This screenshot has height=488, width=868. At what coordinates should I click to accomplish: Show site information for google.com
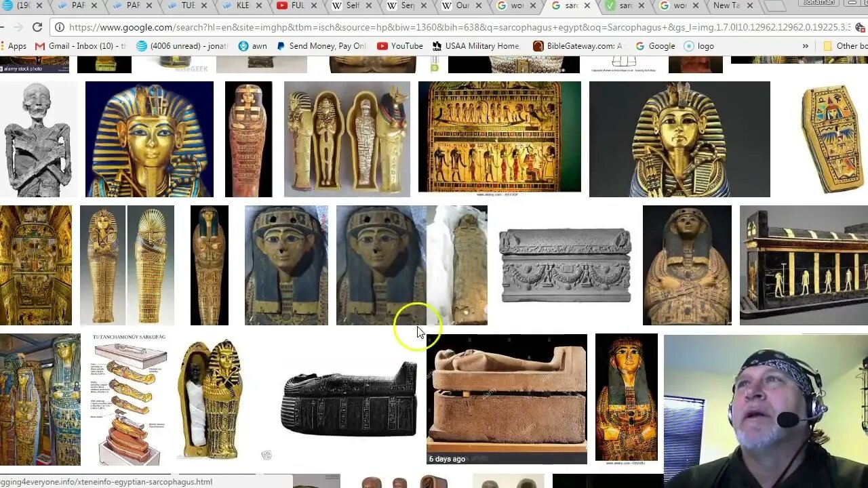pyautogui.click(x=60, y=28)
